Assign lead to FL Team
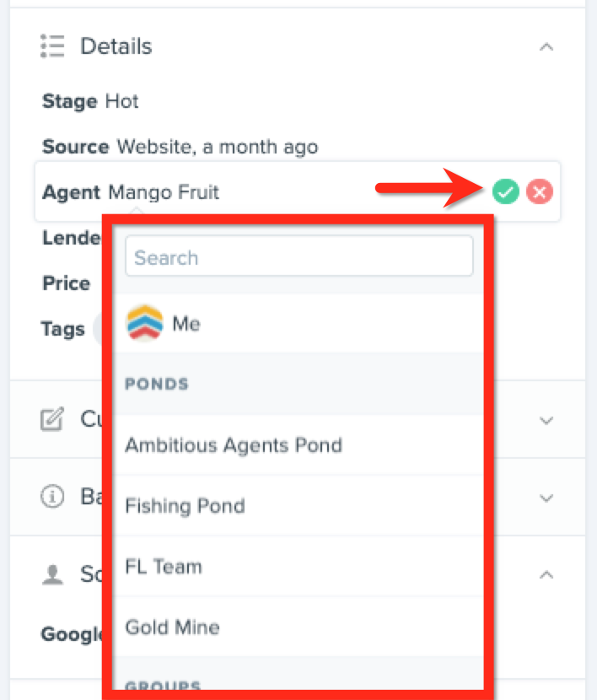This screenshot has height=700, width=597. coord(299,567)
